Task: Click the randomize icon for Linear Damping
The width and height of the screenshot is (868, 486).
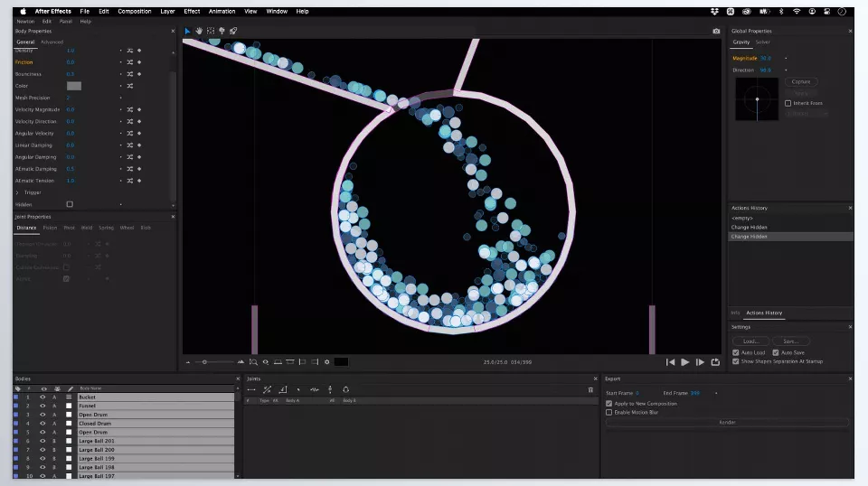Action: tap(130, 145)
